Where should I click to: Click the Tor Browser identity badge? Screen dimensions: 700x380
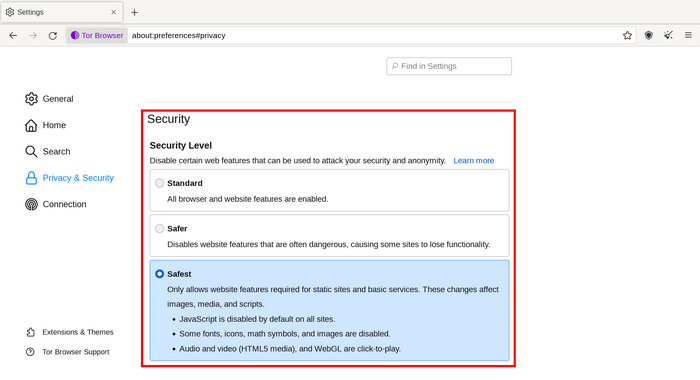pyautogui.click(x=97, y=35)
